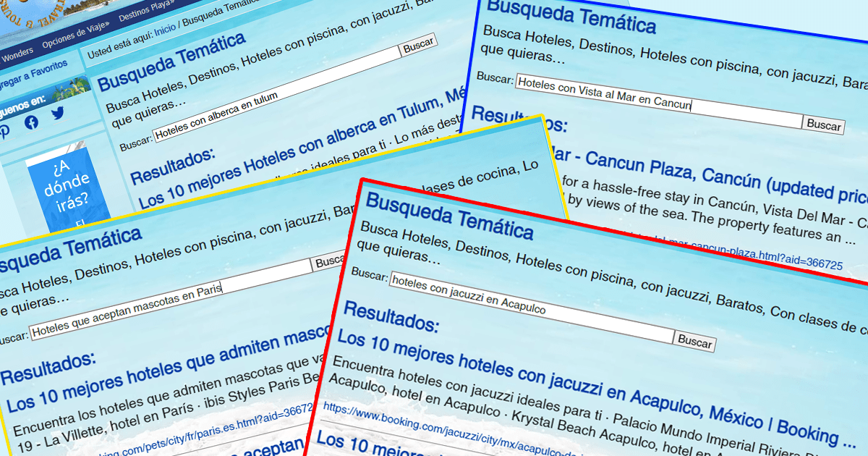Click Buscar next to the Tulum search
The height and width of the screenshot is (456, 868).
point(418,46)
